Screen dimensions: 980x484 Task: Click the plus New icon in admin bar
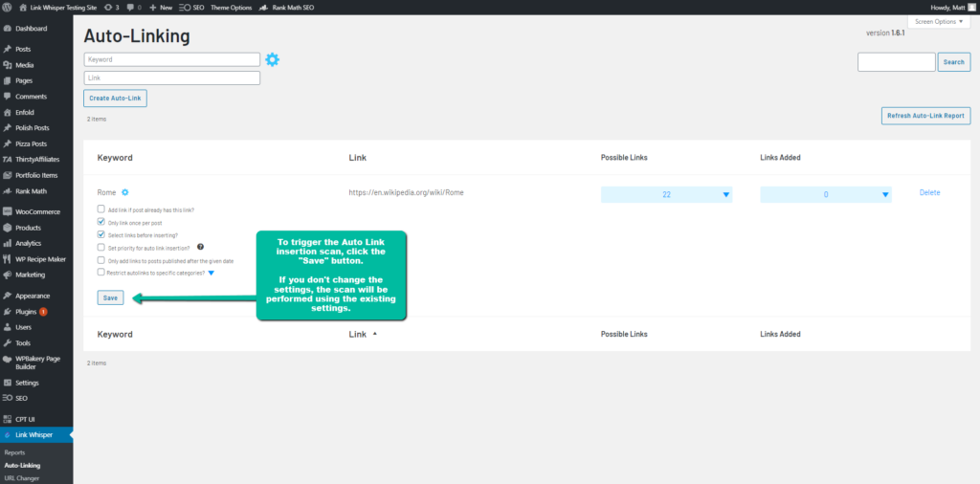click(161, 8)
